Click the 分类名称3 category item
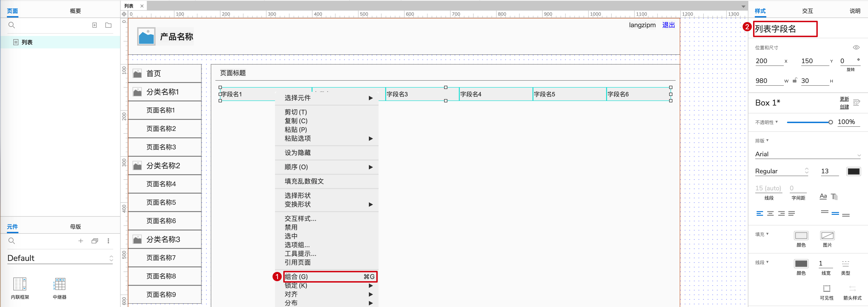The height and width of the screenshot is (307, 868). click(x=165, y=239)
